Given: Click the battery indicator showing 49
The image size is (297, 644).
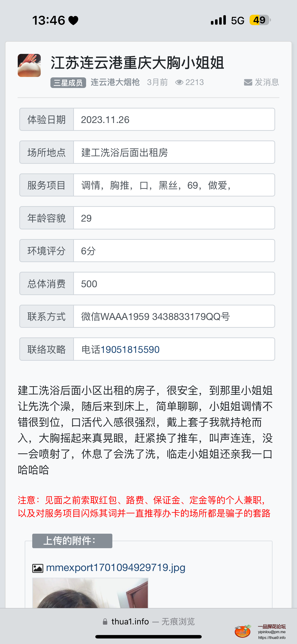Looking at the screenshot, I should pyautogui.click(x=259, y=20).
